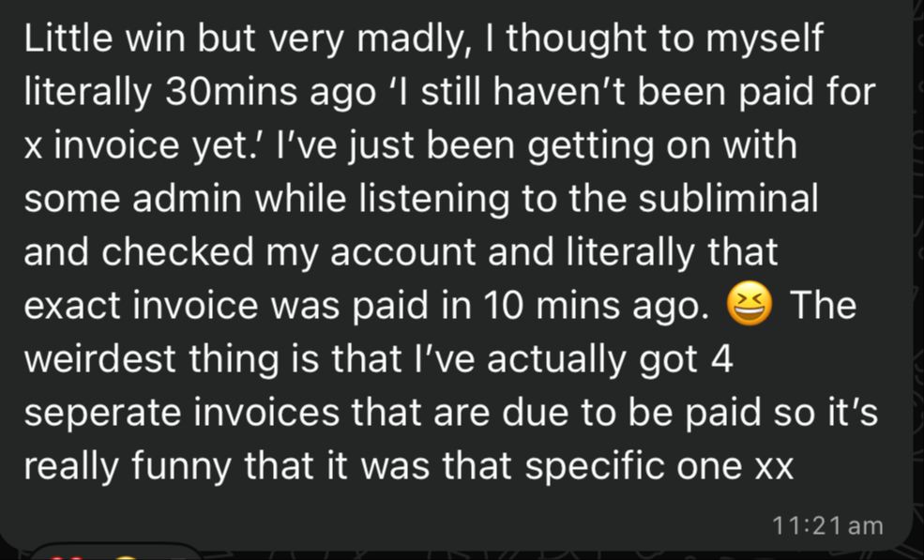Open the reactions pill below the message

tap(118, 552)
